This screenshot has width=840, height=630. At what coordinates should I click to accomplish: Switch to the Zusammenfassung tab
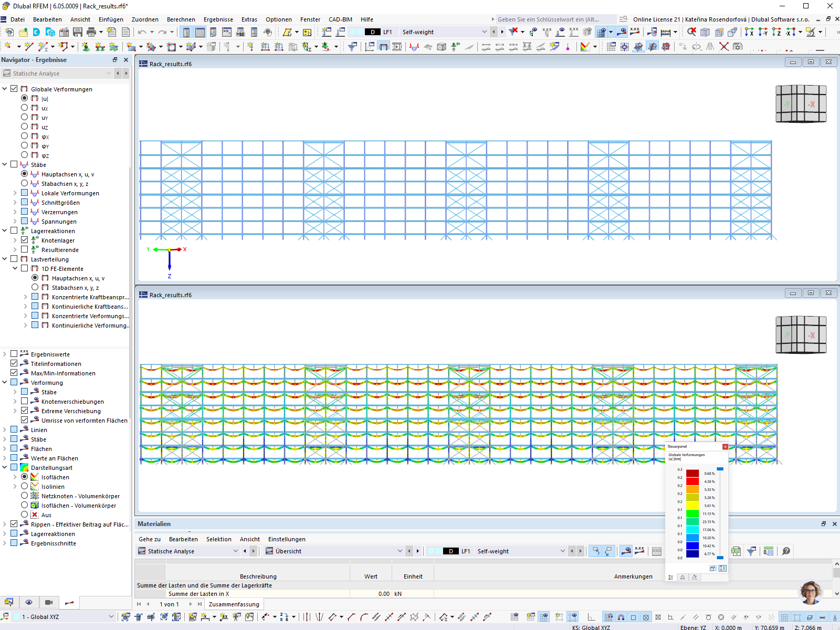(x=234, y=604)
